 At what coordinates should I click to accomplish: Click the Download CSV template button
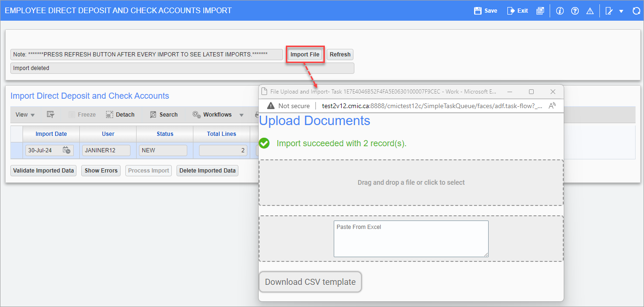(x=310, y=282)
